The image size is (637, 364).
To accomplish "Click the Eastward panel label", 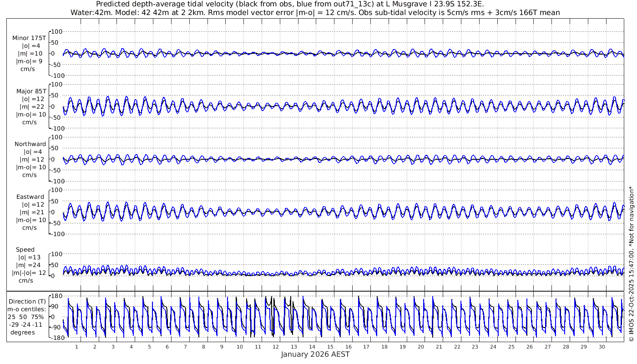I will 30,197.
